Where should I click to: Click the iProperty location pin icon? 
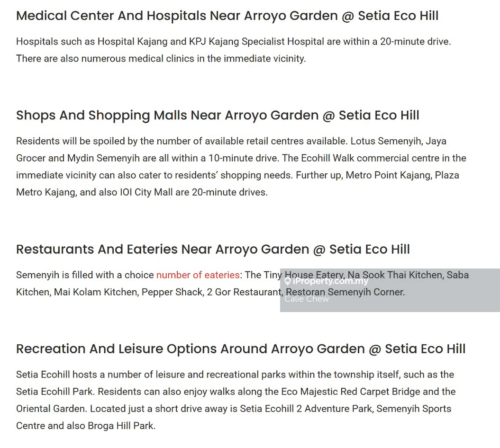click(x=288, y=281)
